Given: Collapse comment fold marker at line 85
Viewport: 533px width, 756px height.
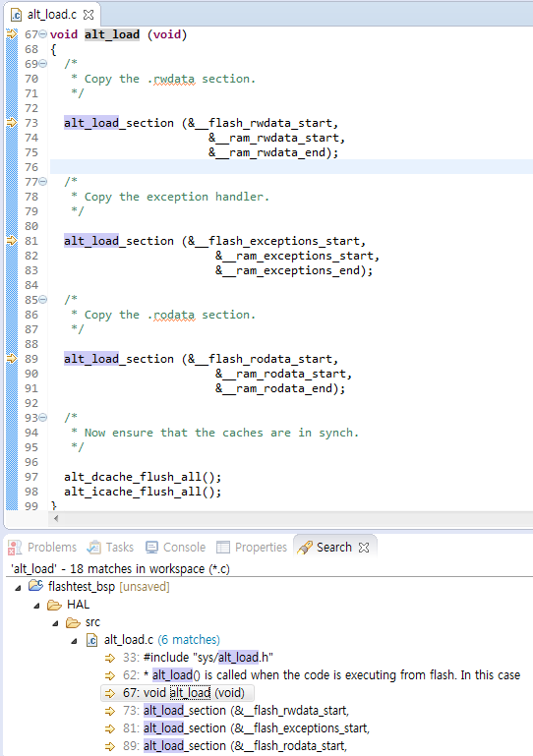Looking at the screenshot, I should [x=43, y=300].
